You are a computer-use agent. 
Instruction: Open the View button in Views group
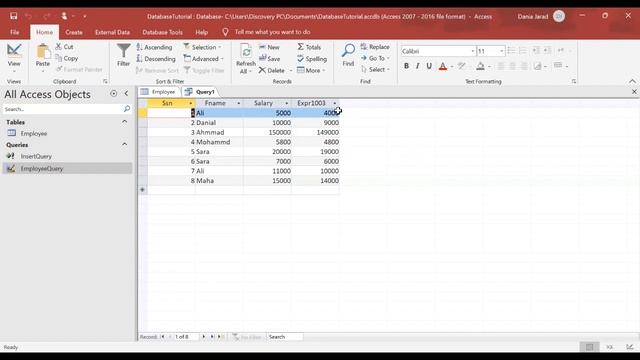click(x=14, y=57)
